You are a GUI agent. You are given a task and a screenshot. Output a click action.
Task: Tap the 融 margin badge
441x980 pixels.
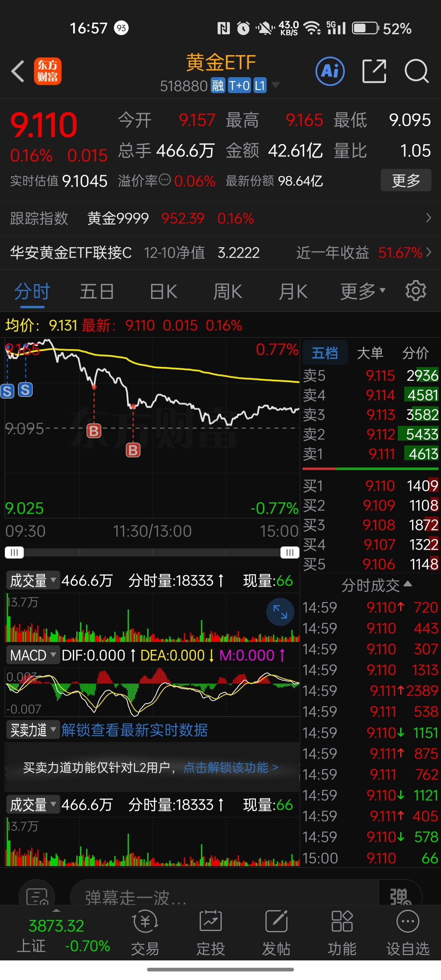[x=218, y=85]
